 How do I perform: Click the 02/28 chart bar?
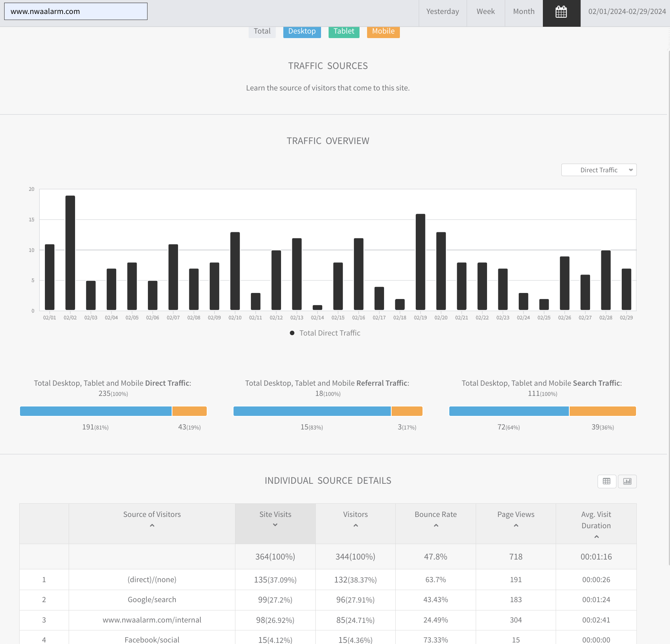(x=606, y=280)
